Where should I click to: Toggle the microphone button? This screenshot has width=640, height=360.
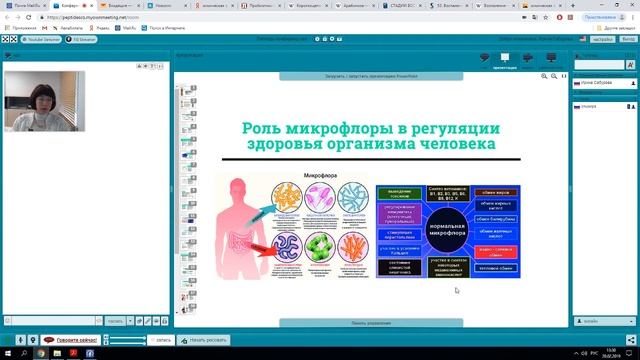pyautogui.click(x=20, y=340)
